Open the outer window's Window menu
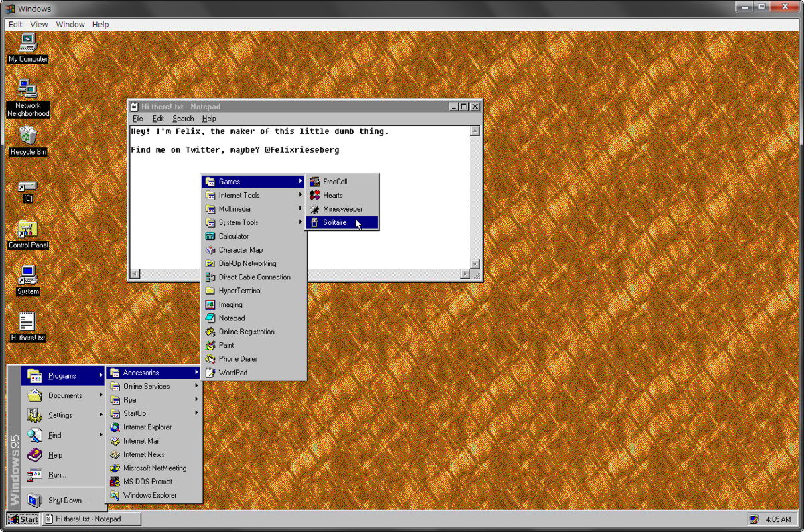The height and width of the screenshot is (532, 804). pos(70,24)
